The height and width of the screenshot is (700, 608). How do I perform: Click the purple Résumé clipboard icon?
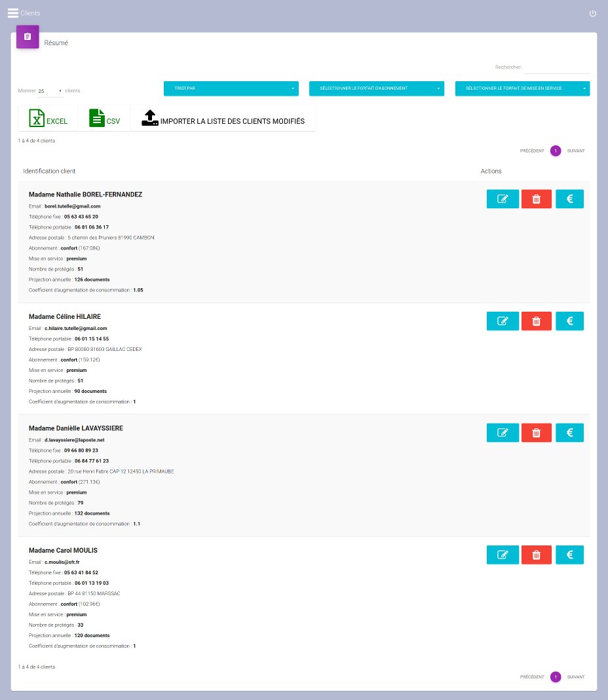tap(28, 37)
